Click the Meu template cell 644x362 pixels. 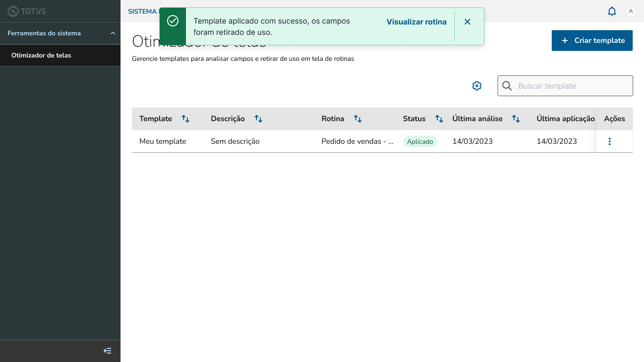pyautogui.click(x=163, y=141)
